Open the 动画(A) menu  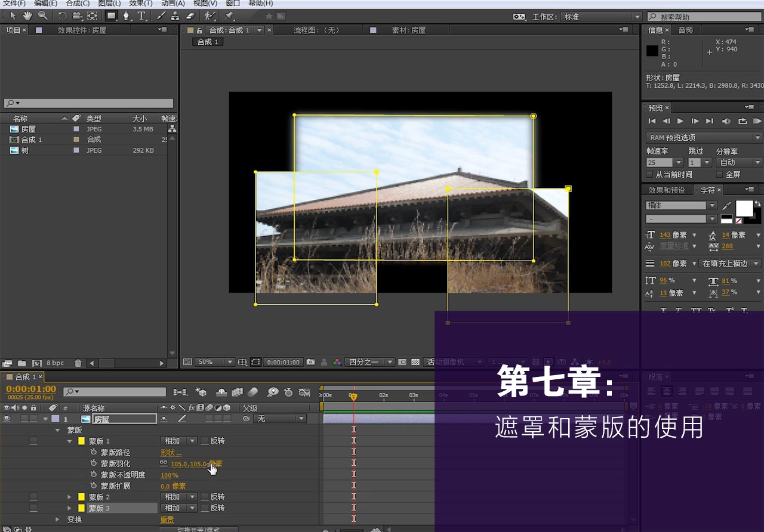click(x=173, y=4)
